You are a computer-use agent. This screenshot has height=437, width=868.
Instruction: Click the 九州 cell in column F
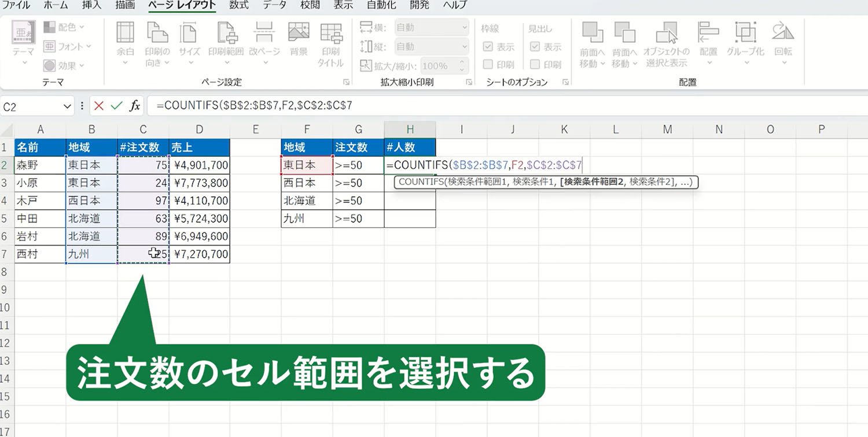pos(307,219)
